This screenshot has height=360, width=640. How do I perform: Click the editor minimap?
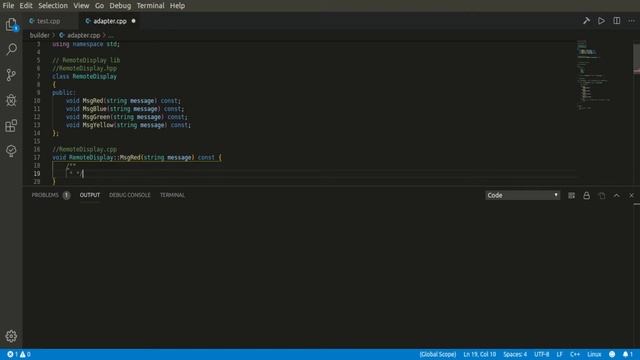click(x=604, y=76)
